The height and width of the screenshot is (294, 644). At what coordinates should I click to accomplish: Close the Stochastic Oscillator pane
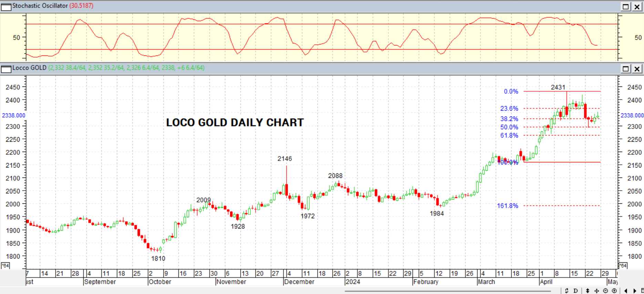[637, 7]
